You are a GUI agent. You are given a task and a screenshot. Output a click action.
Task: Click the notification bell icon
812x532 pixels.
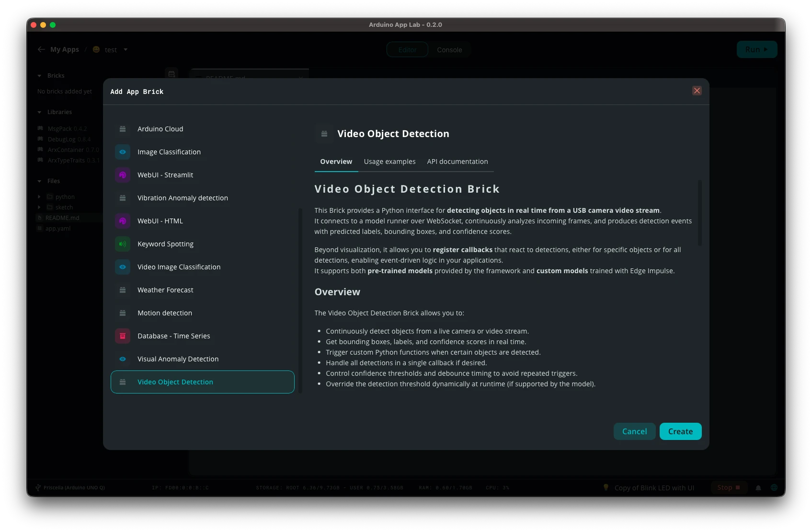[758, 488]
